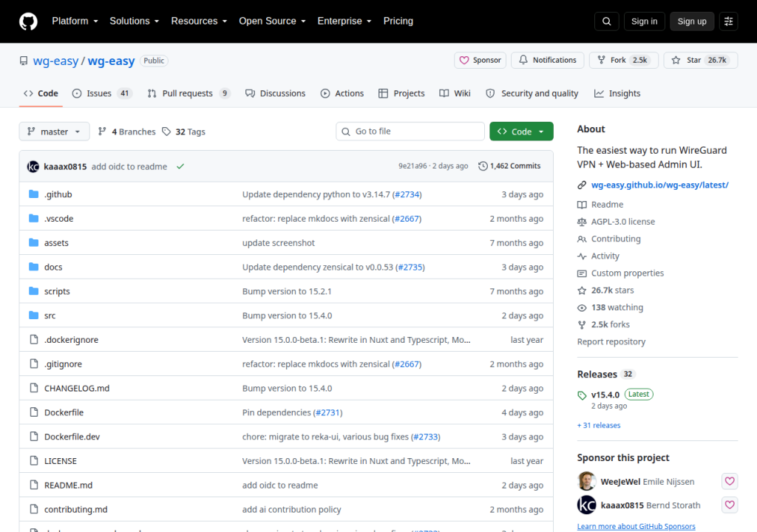Image resolution: width=757 pixels, height=532 pixels.
Task: Sponsor WeeJeWel with heart icon
Action: pyautogui.click(x=730, y=481)
